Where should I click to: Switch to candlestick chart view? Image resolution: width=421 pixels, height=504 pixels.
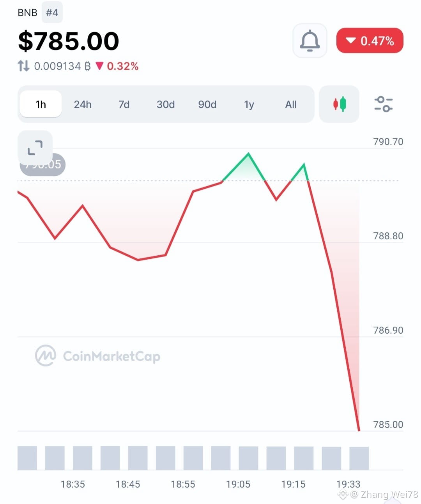click(x=339, y=104)
